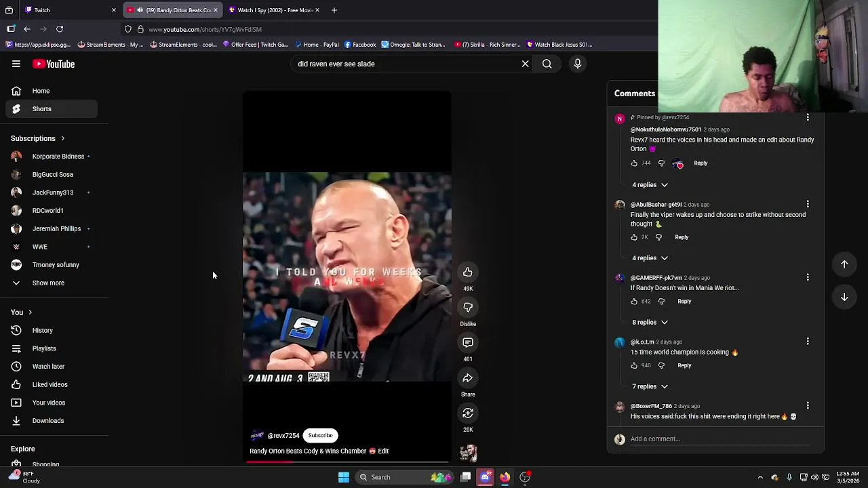868x488 pixels.
Task: Reply to the @GAMERFF-pk7vm comment
Action: pos(684,301)
